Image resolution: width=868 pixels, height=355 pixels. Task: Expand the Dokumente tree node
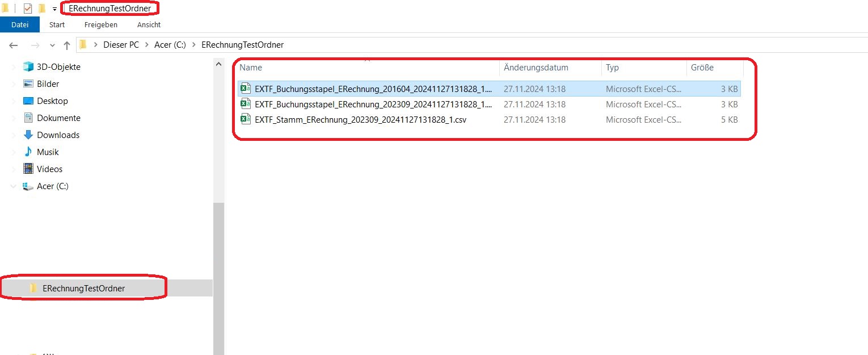tap(14, 118)
